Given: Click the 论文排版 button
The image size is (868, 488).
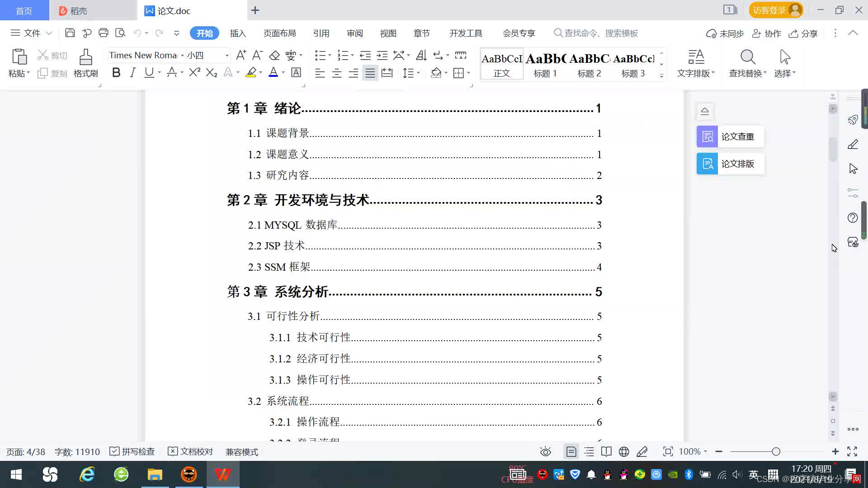Looking at the screenshot, I should tap(731, 164).
